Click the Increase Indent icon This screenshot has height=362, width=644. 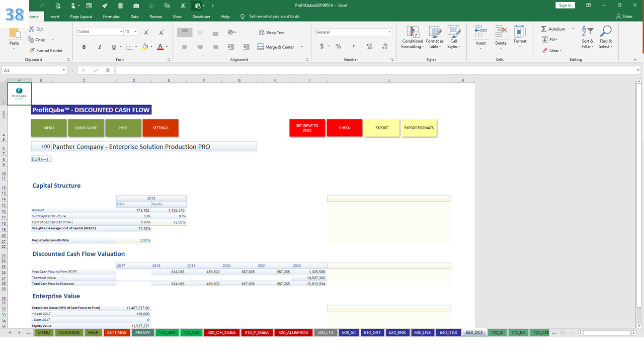pyautogui.click(x=246, y=47)
